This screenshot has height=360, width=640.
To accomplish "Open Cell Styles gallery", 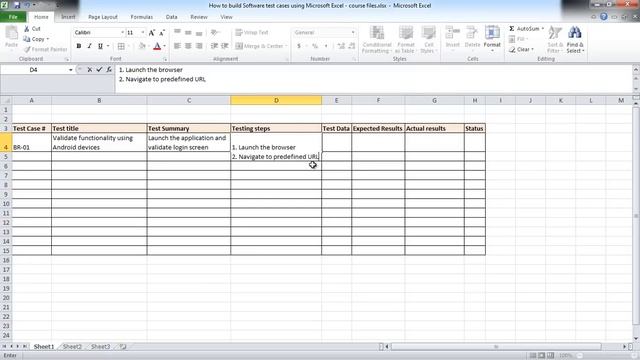I will click(x=429, y=39).
